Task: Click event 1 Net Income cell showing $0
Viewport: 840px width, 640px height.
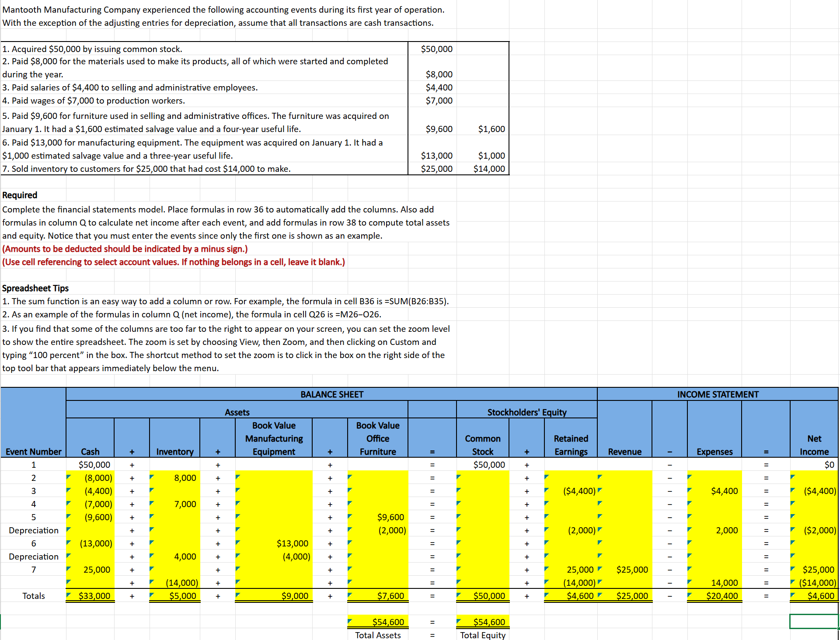Action: click(814, 465)
